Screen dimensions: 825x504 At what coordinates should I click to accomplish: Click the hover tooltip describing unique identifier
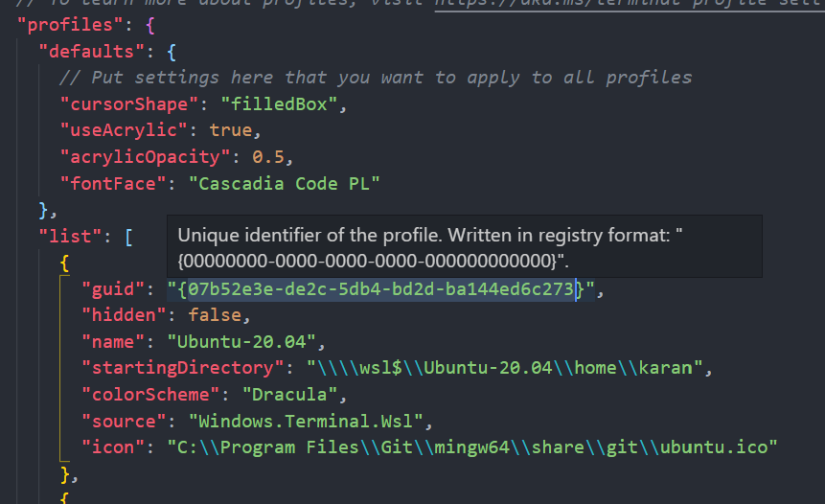pos(464,247)
